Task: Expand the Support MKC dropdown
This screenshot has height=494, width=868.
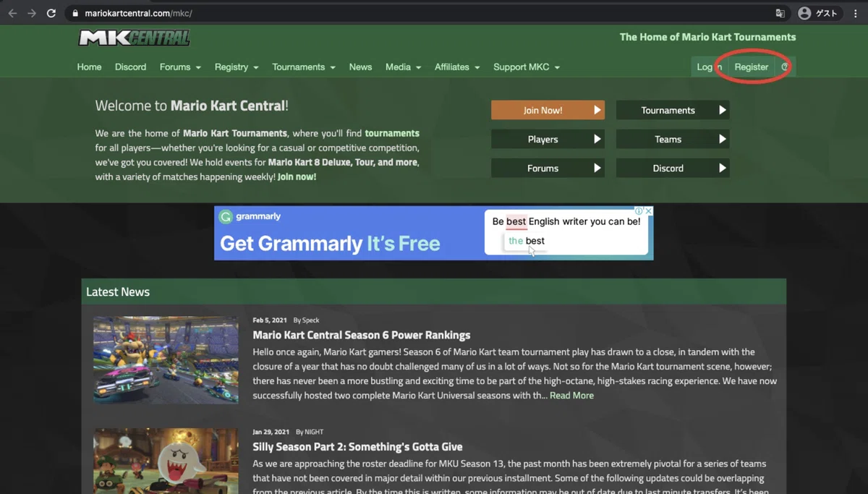Action: [x=527, y=67]
